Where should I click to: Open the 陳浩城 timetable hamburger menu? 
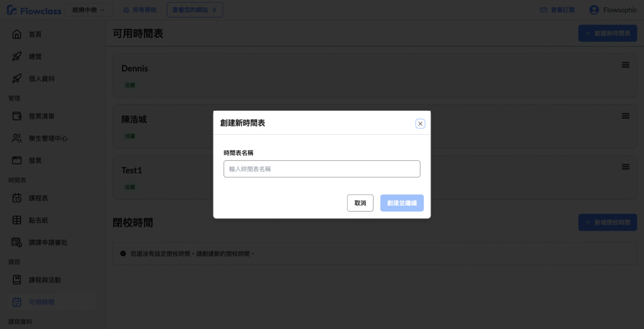(625, 116)
